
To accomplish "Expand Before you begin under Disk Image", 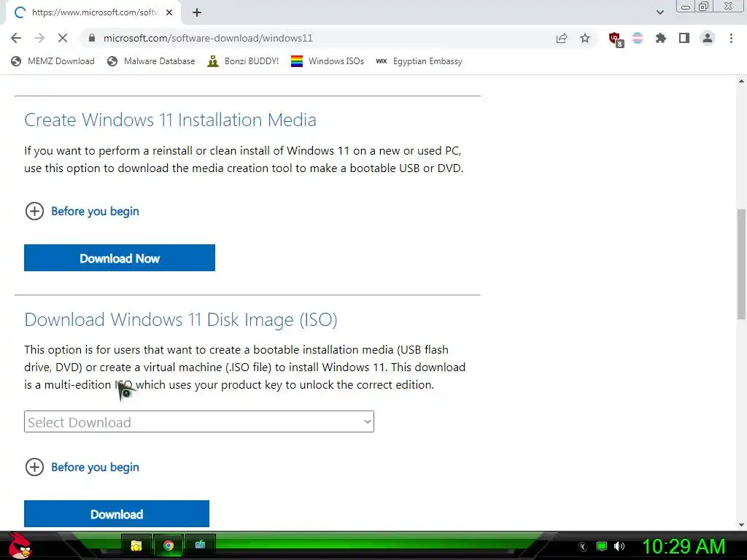I will [82, 467].
